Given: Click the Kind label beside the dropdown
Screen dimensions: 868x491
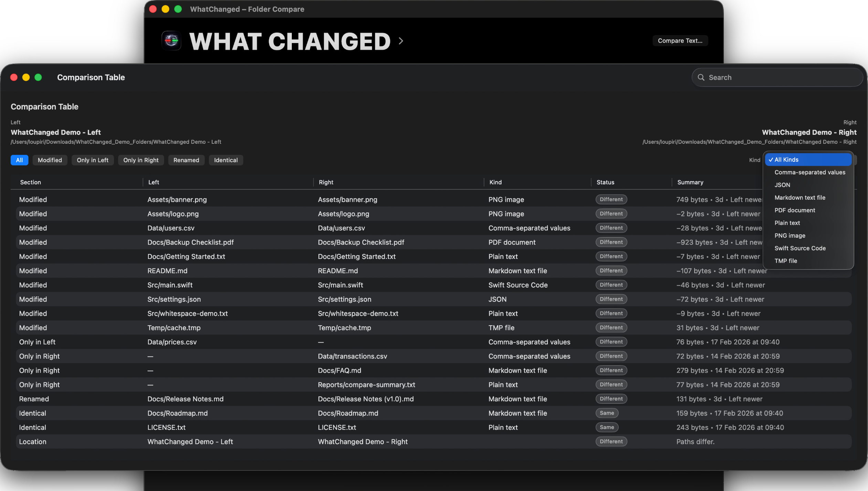Looking at the screenshot, I should pyautogui.click(x=754, y=160).
